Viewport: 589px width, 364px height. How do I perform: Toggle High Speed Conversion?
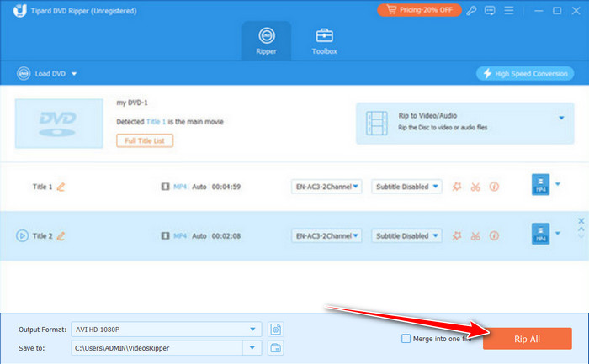523,73
